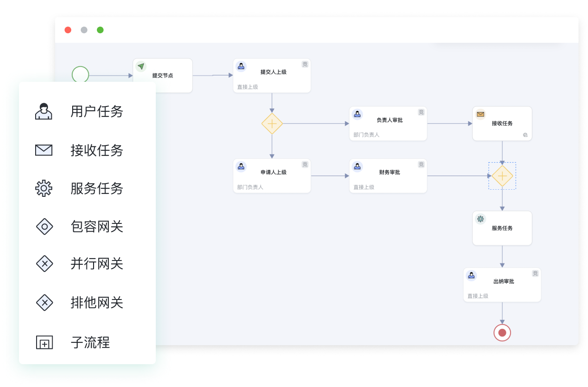Select the 出纳审批 node title
Image resolution: width=588 pixels, height=387 pixels.
click(x=504, y=281)
